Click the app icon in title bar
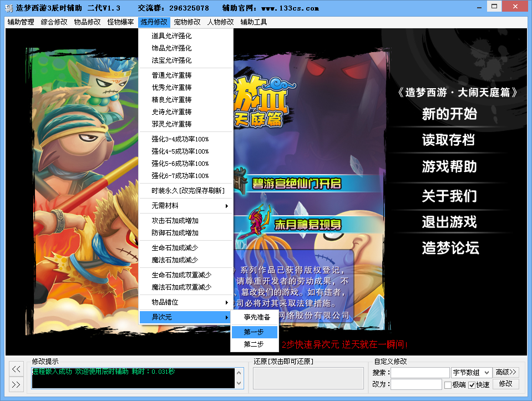This screenshot has width=532, height=401. click(9, 8)
